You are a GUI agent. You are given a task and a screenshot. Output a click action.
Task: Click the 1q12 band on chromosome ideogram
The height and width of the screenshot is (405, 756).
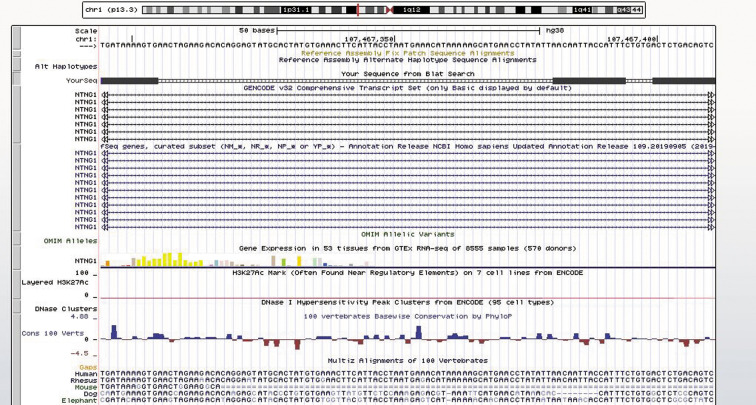coord(411,10)
